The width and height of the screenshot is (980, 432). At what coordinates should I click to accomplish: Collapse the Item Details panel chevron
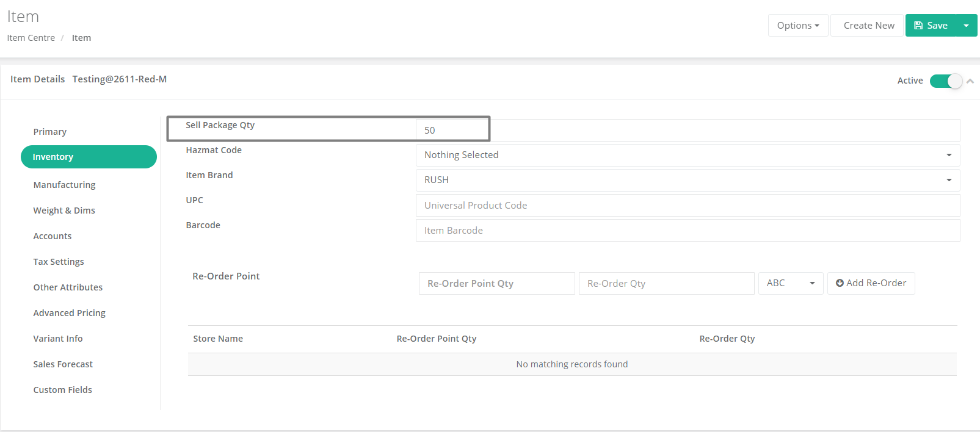[970, 81]
